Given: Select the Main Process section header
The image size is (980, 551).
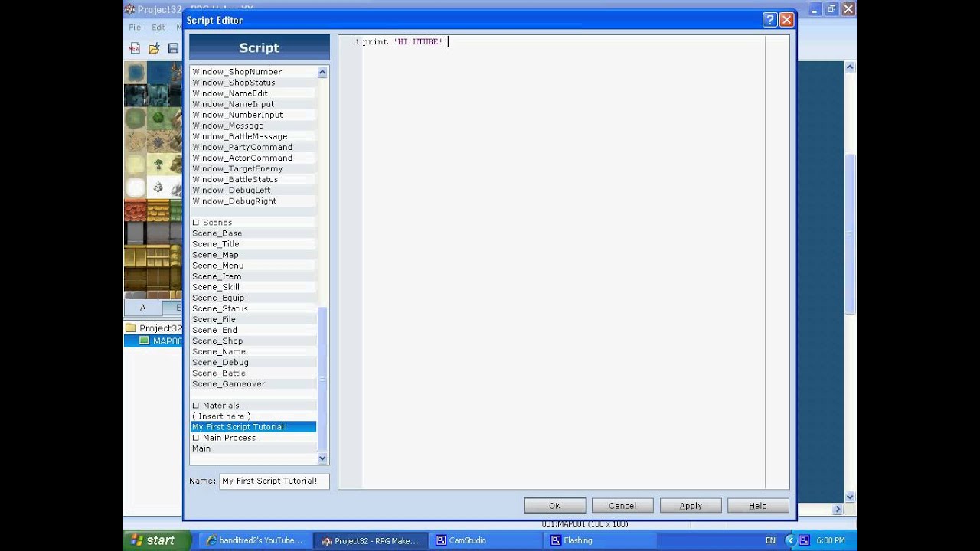Looking at the screenshot, I should [253, 438].
